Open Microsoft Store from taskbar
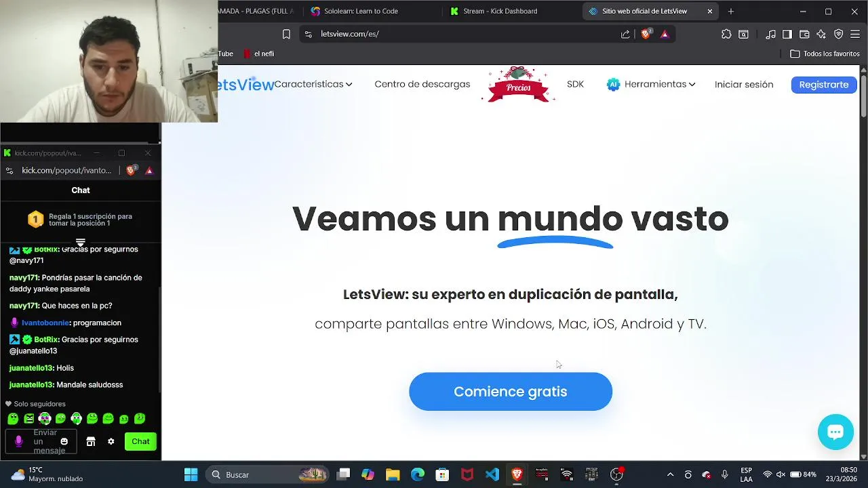 442,474
